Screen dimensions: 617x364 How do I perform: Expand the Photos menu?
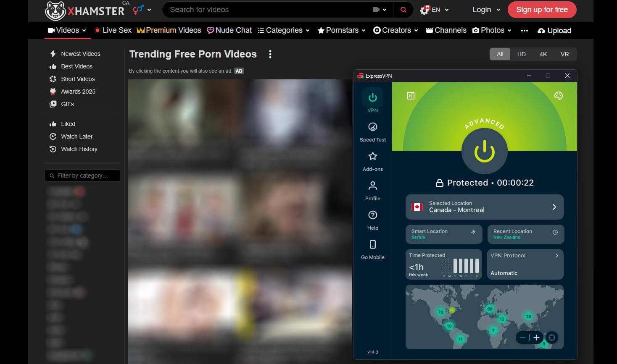click(x=492, y=30)
